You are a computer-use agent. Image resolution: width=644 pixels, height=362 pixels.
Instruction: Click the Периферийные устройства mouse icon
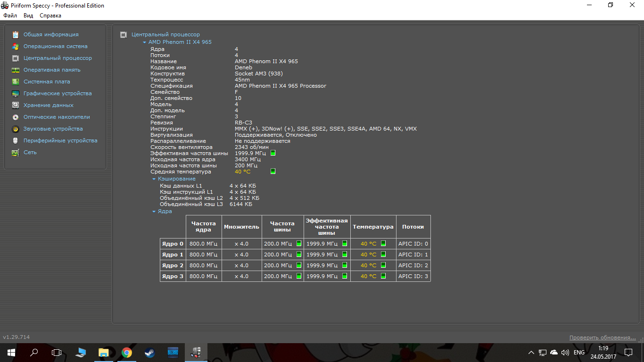pyautogui.click(x=16, y=140)
